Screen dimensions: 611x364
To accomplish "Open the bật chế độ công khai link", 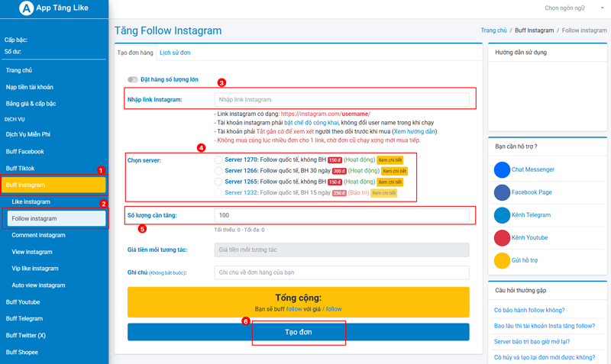I will click(x=312, y=123).
